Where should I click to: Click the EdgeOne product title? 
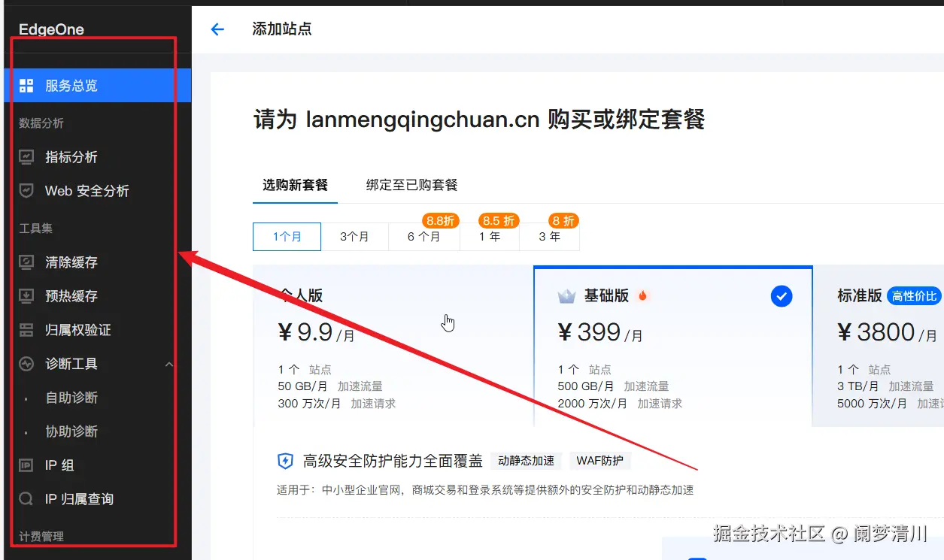51,30
